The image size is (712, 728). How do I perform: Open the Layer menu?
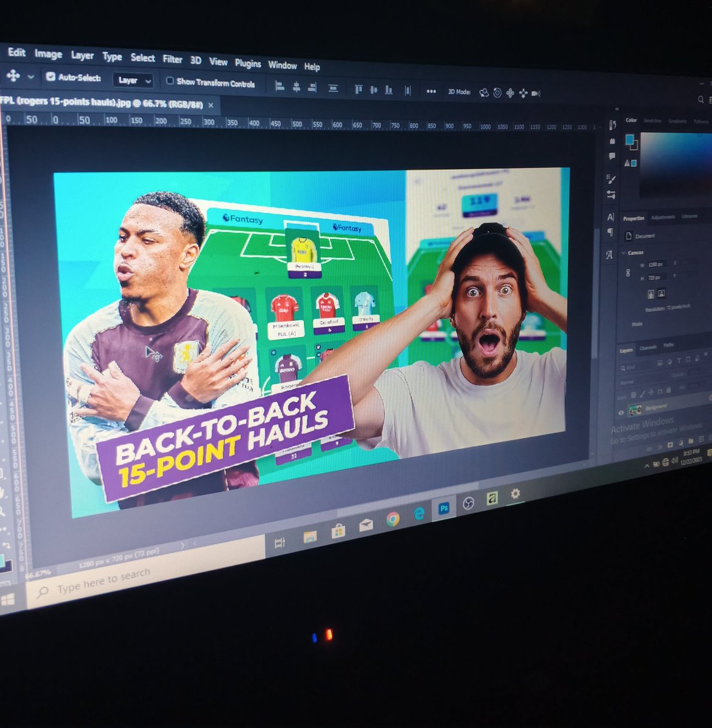tap(82, 55)
